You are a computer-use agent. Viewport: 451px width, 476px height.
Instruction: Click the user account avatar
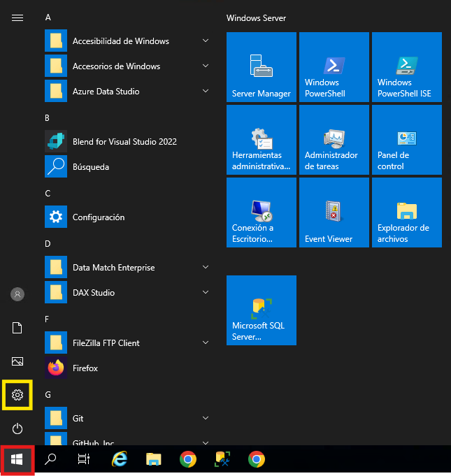tap(17, 294)
